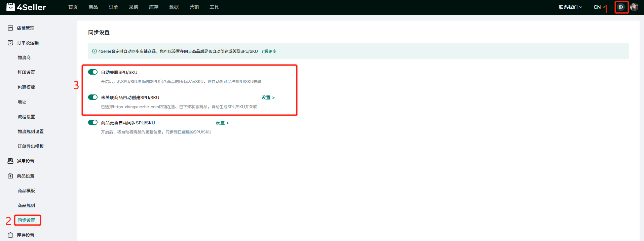Toggle 未关联商品自动创建SPU/SKU switch
Image resolution: width=644 pixels, height=241 pixels.
[x=93, y=97]
